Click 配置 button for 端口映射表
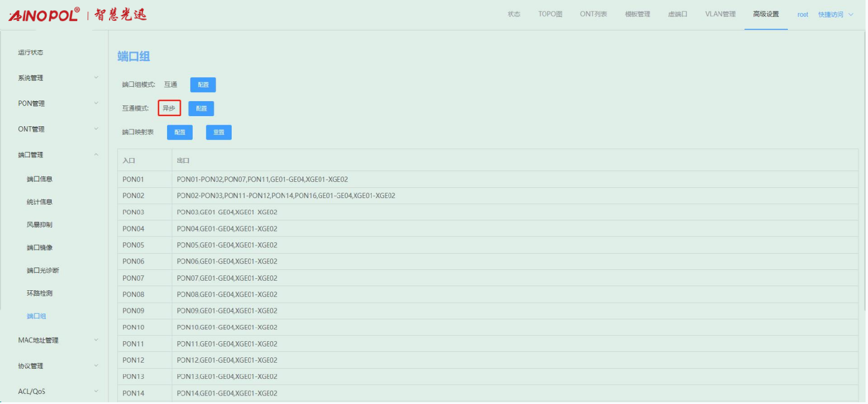868x404 pixels. pyautogui.click(x=180, y=132)
